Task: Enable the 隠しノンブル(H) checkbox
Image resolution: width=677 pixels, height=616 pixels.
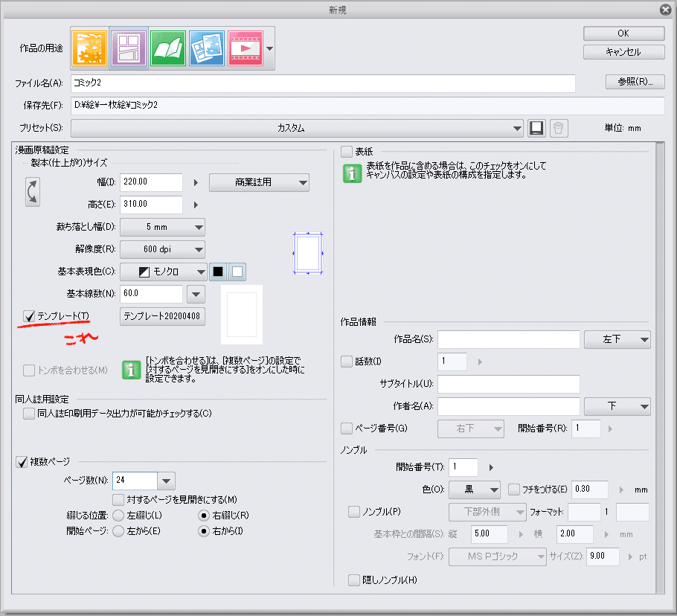Action: point(354,580)
